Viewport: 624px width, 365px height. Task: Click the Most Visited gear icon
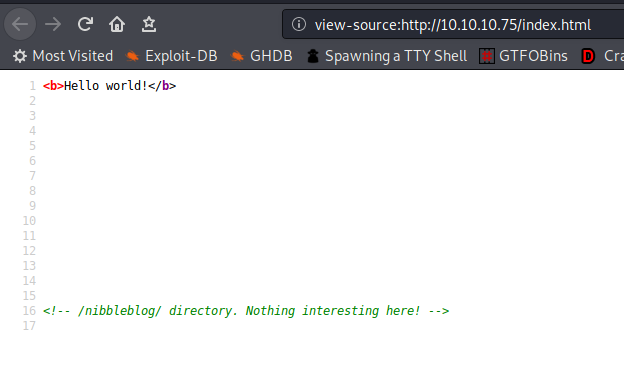(x=20, y=56)
